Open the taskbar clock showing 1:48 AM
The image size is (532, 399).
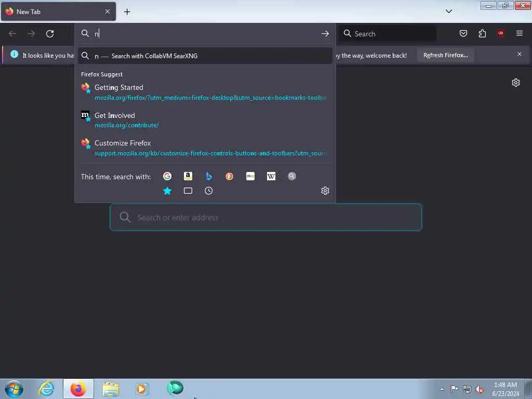[506, 389]
